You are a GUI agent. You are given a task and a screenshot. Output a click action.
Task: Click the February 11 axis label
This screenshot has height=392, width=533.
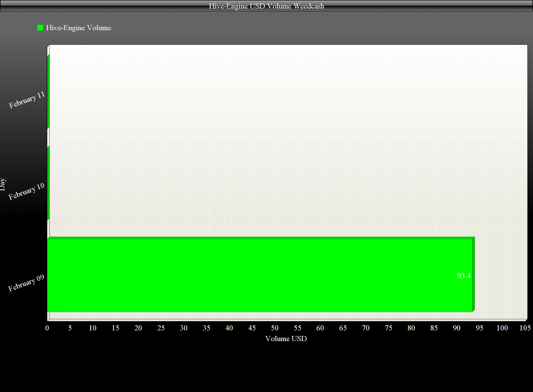click(x=27, y=100)
